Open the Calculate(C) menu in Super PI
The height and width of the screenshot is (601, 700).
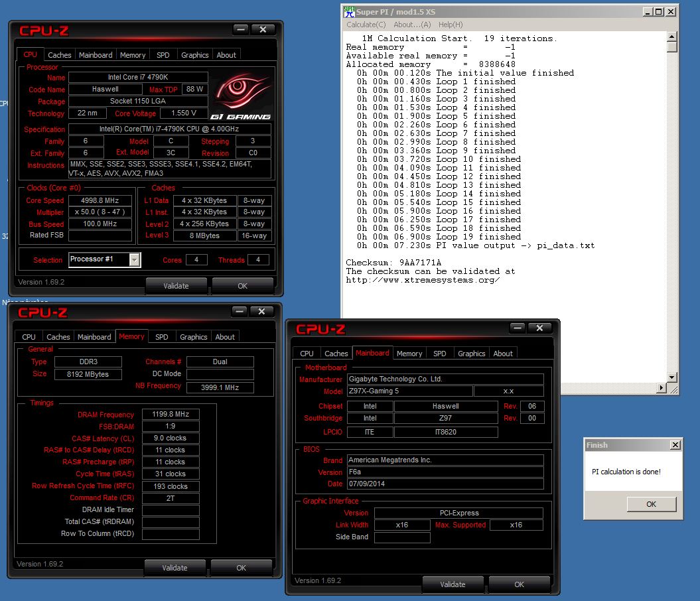[366, 25]
